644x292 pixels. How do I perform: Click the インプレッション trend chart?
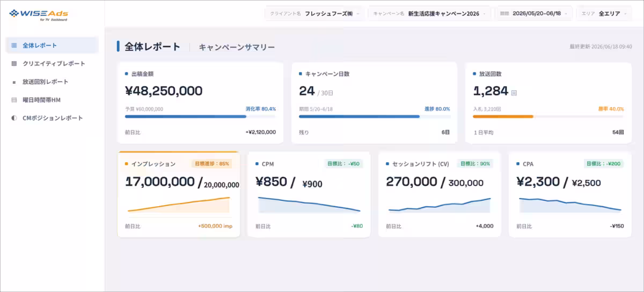tap(179, 205)
